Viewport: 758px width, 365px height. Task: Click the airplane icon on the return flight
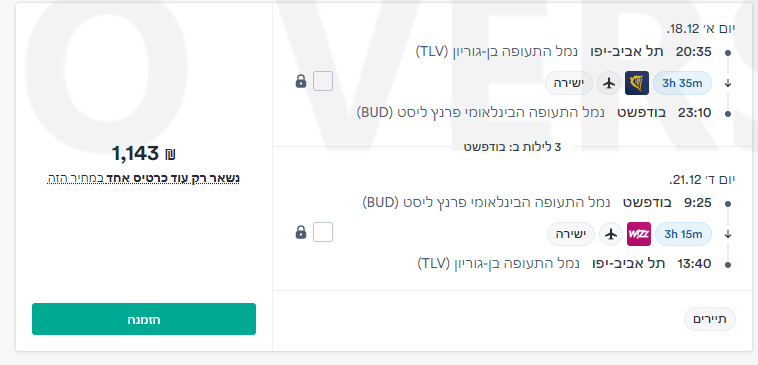611,234
